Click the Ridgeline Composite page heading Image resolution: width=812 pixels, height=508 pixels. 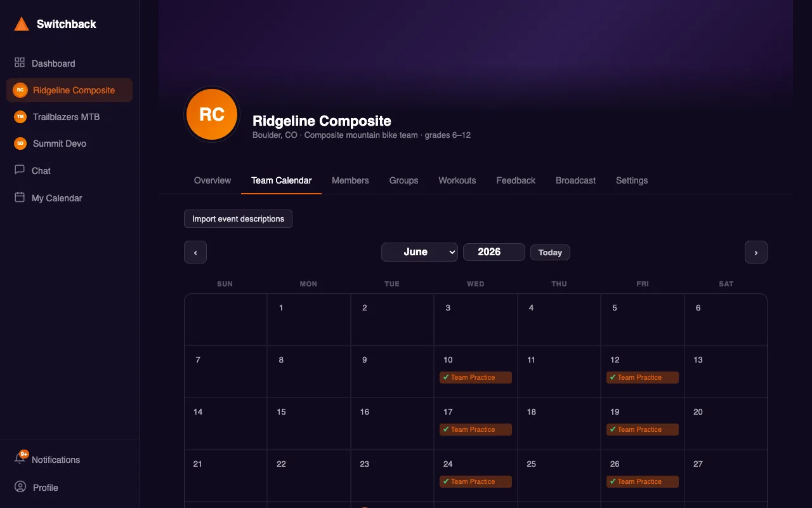coord(322,121)
